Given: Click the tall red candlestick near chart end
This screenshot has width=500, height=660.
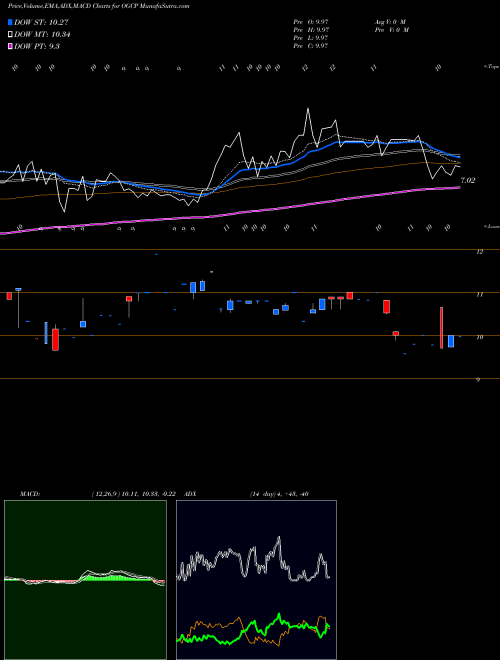Looking at the screenshot, I should pos(441,328).
